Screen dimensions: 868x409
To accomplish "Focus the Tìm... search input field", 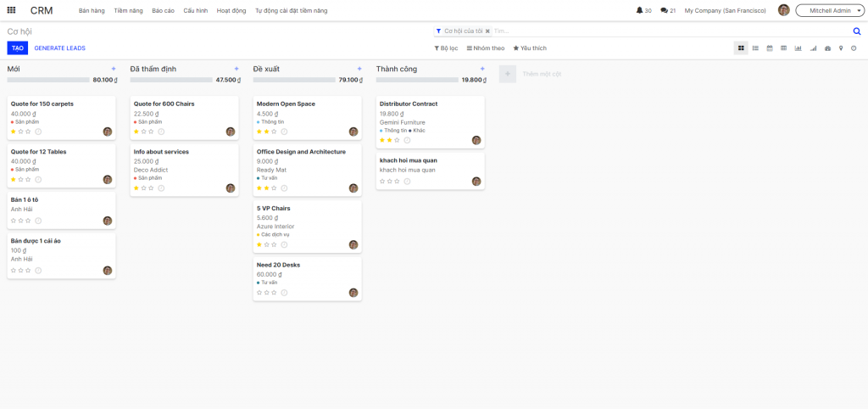I will pos(671,31).
